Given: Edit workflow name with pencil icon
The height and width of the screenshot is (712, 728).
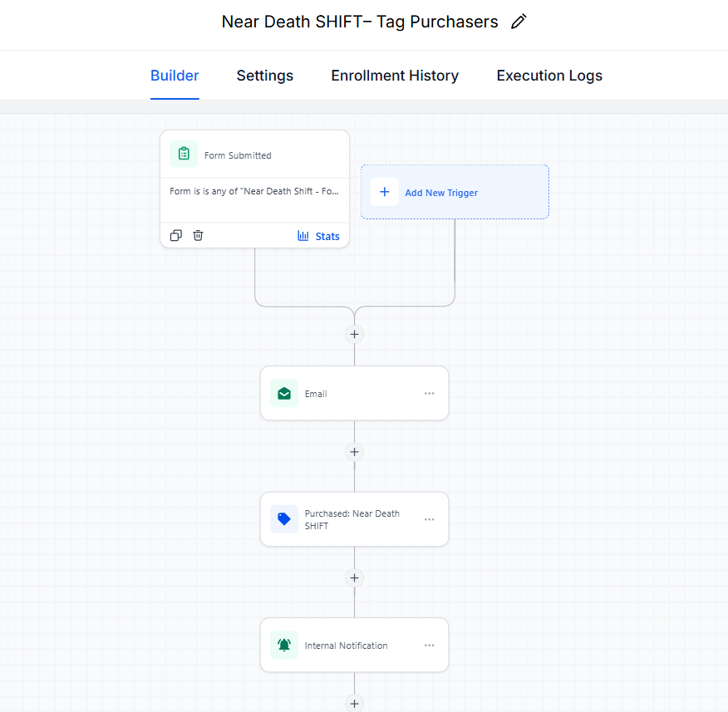Looking at the screenshot, I should (519, 22).
